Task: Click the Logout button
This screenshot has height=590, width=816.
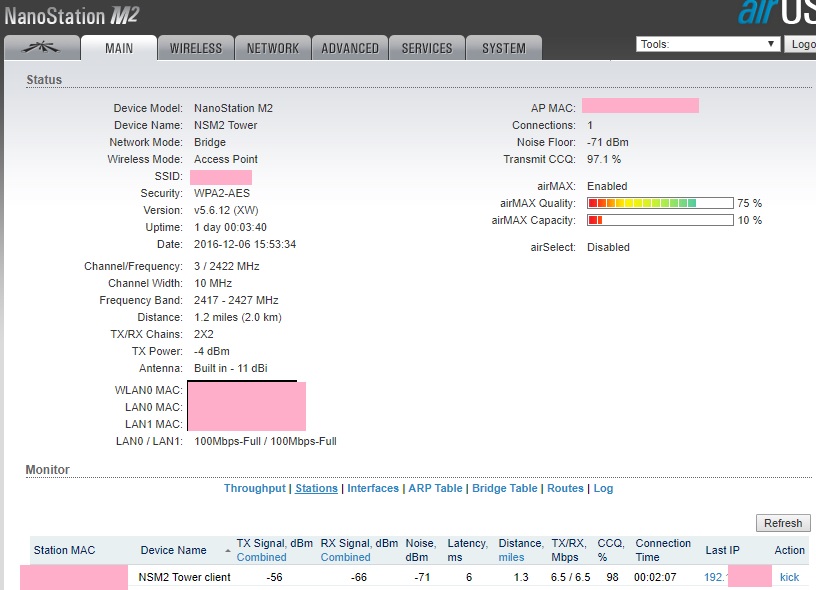Action: (801, 44)
